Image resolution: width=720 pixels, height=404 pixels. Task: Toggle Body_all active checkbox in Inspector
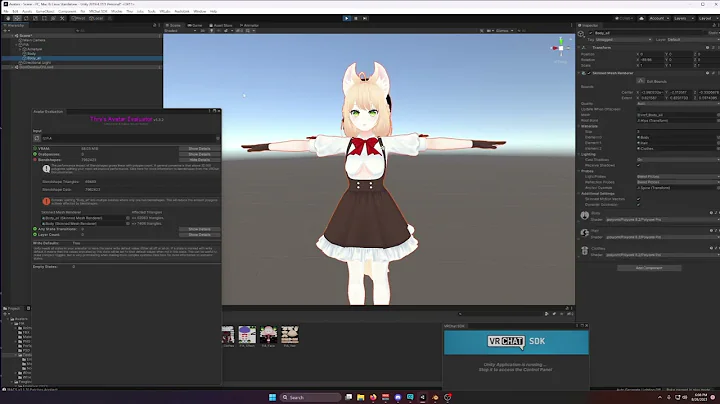click(591, 33)
